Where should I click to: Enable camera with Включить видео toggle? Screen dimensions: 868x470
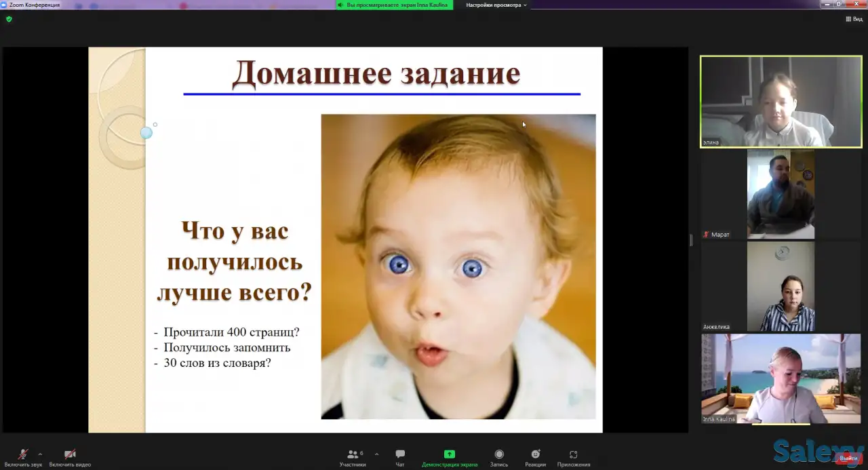click(68, 456)
